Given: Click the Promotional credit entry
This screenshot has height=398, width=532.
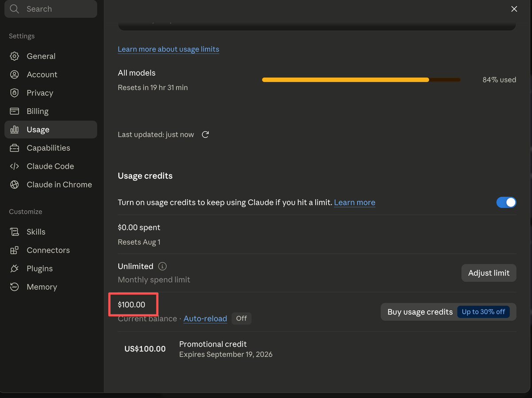Looking at the screenshot, I should pyautogui.click(x=213, y=344).
